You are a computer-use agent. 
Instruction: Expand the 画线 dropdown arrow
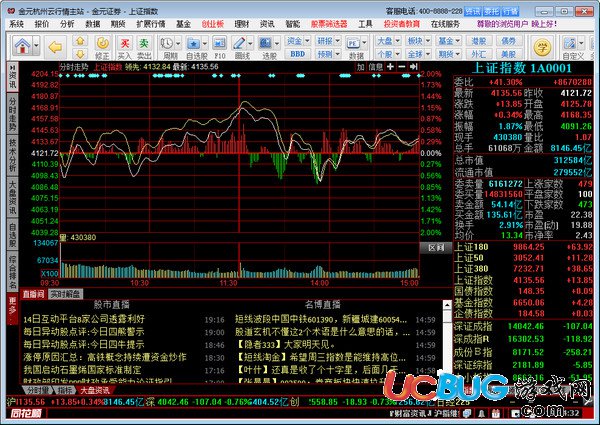(x=250, y=43)
